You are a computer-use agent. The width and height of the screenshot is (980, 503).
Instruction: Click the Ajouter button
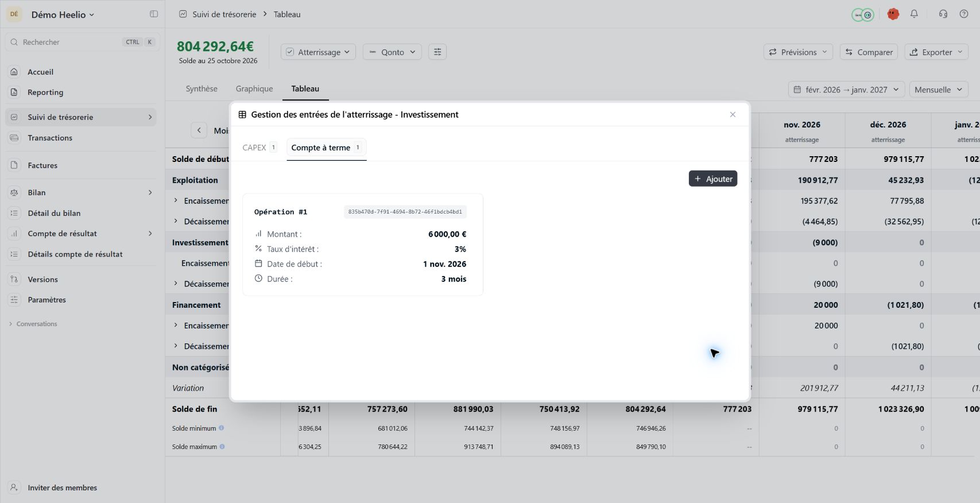[713, 179]
